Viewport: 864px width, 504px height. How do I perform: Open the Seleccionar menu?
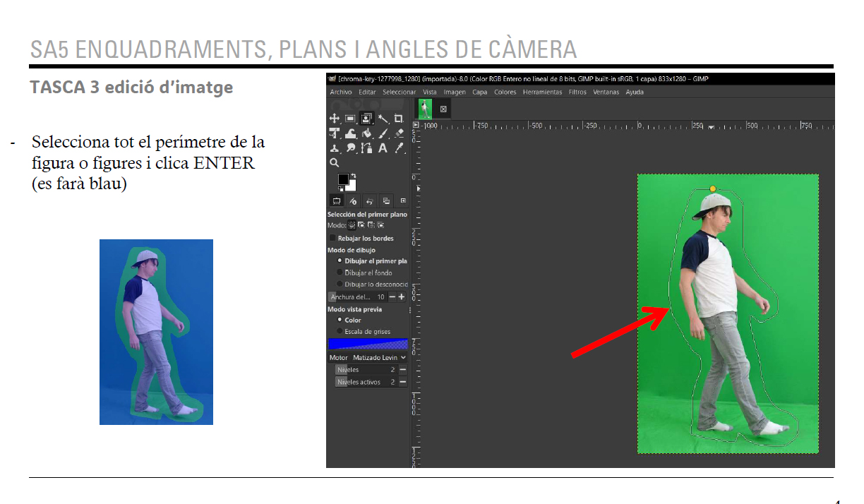(399, 92)
